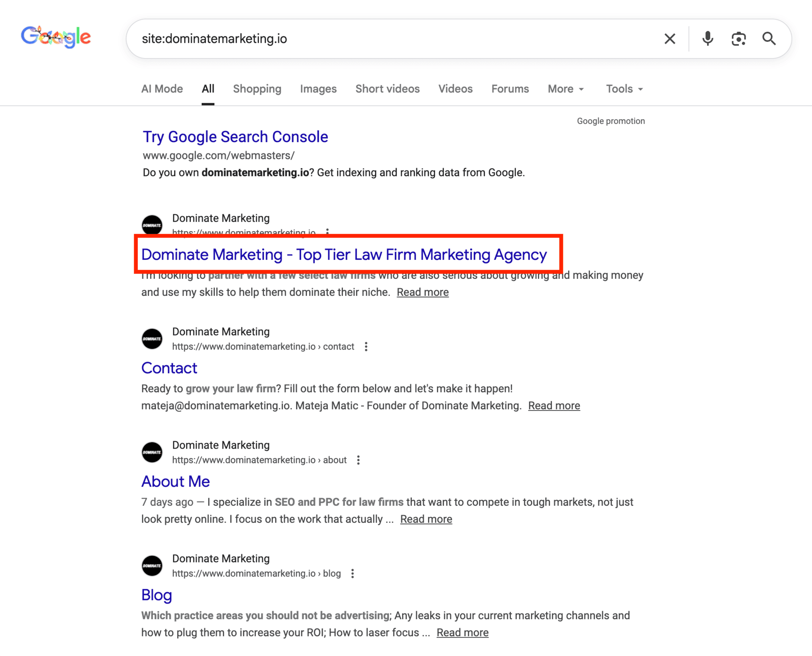The width and height of the screenshot is (812, 656).
Task: Click into the search query field
Action: click(x=381, y=39)
